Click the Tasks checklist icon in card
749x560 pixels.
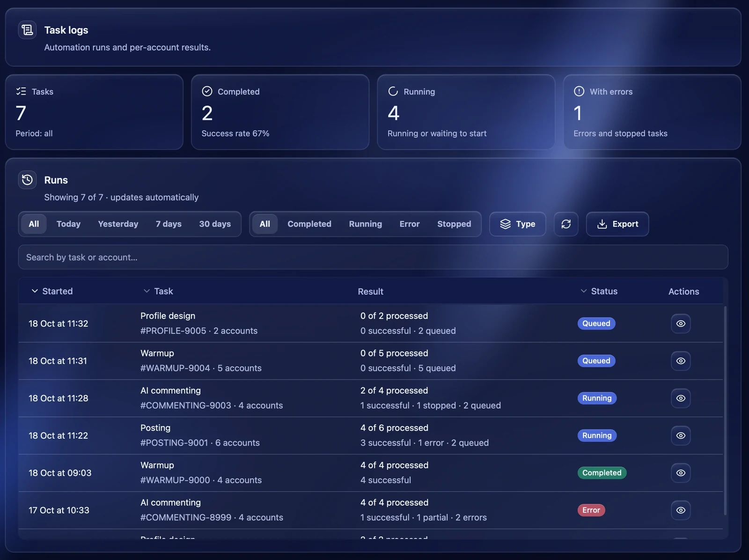[21, 91]
